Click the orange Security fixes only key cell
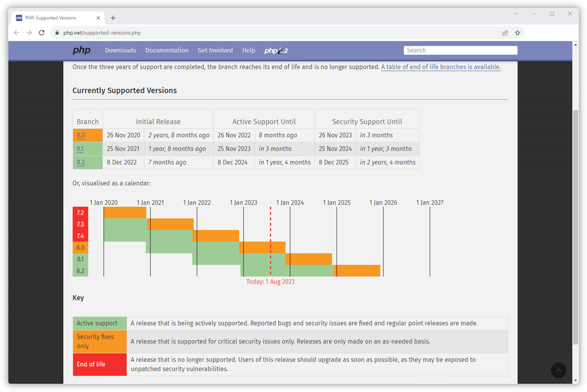Viewport: 587px width, 392px height. pyautogui.click(x=99, y=341)
